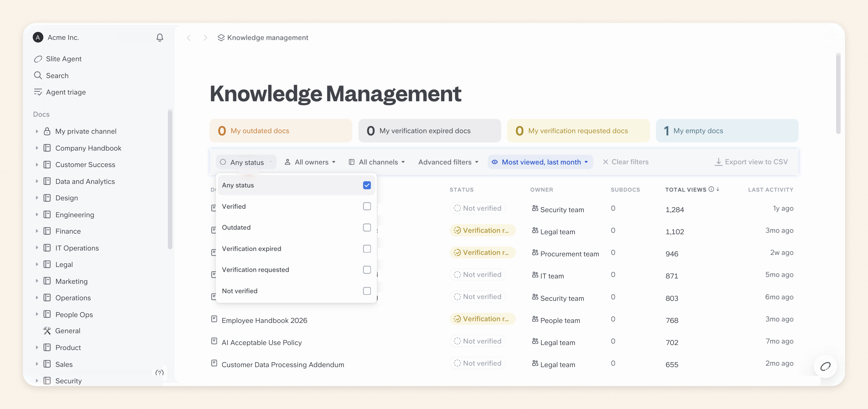Select My verification requested docs card
The width and height of the screenshot is (868, 409).
[x=578, y=131]
